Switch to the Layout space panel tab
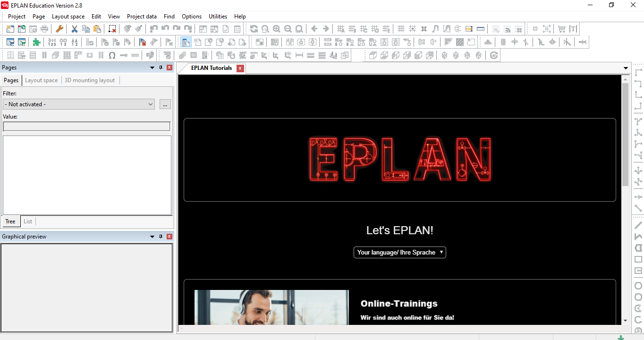The width and height of the screenshot is (644, 340). [41, 80]
